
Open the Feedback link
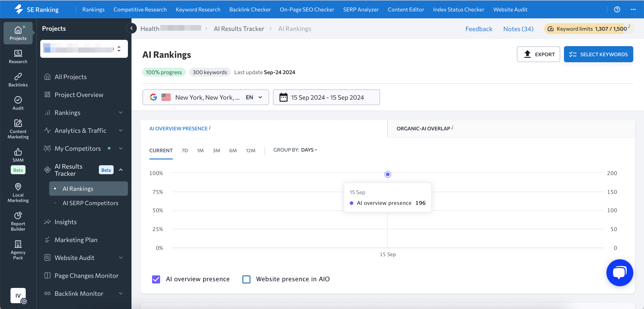pos(479,29)
